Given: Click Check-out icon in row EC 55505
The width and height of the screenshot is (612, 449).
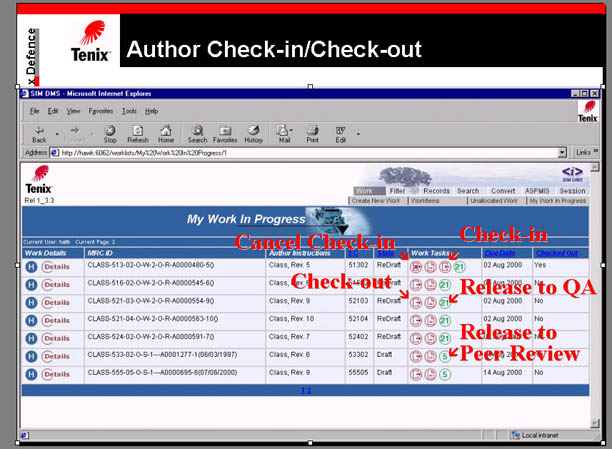Looking at the screenshot, I should (x=416, y=374).
